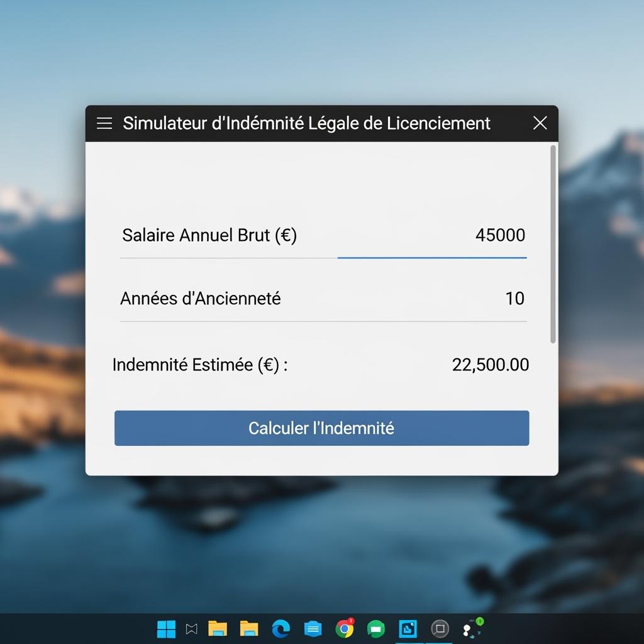
Task: Open the hamburger menu in the simulator title bar
Action: pos(104,123)
